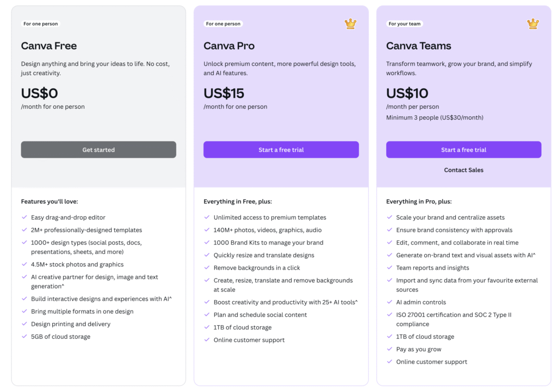The image size is (557, 392).
Task: Click checkmark beside Pay as you grow
Action: click(x=389, y=349)
